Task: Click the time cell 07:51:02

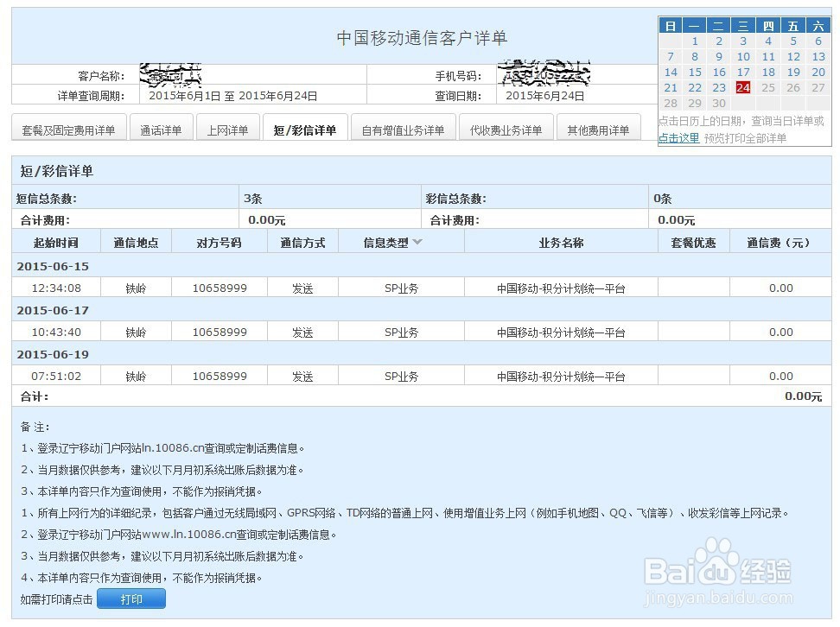Action: tap(56, 376)
